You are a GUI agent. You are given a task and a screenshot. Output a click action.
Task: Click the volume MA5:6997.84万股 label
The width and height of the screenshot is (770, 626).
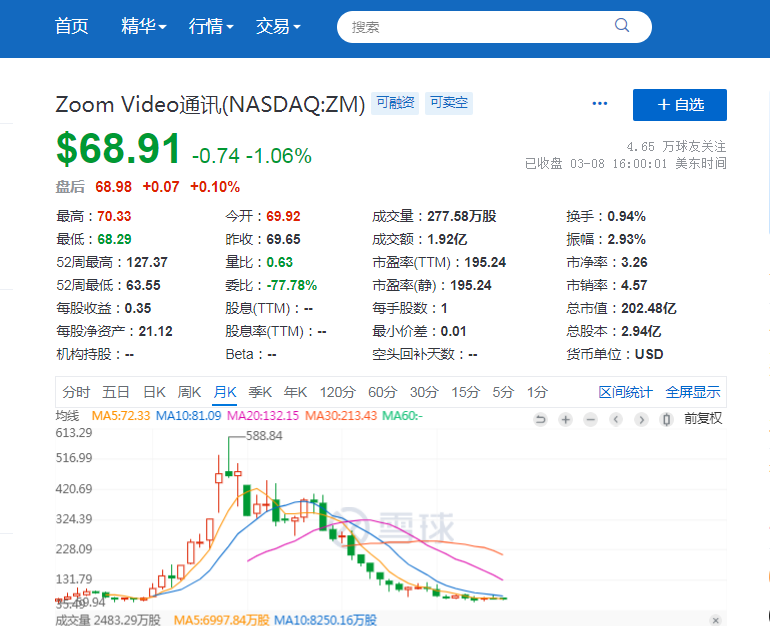221,620
